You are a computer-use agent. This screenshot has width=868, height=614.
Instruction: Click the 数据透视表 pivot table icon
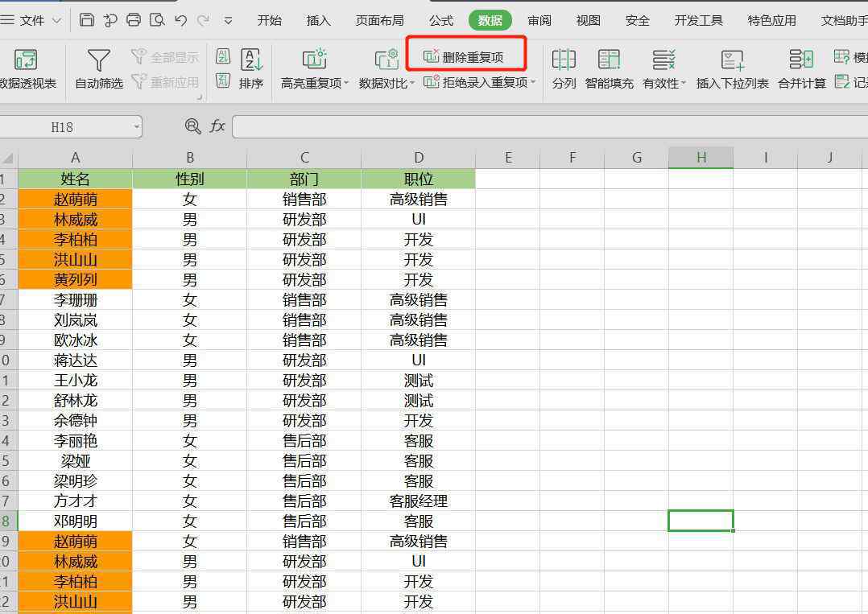pyautogui.click(x=26, y=60)
